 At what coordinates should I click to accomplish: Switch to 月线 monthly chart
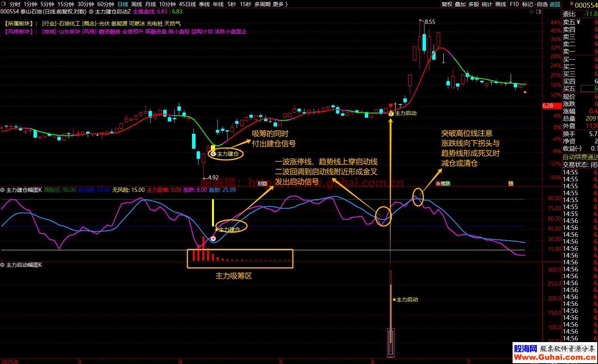click(x=150, y=4)
